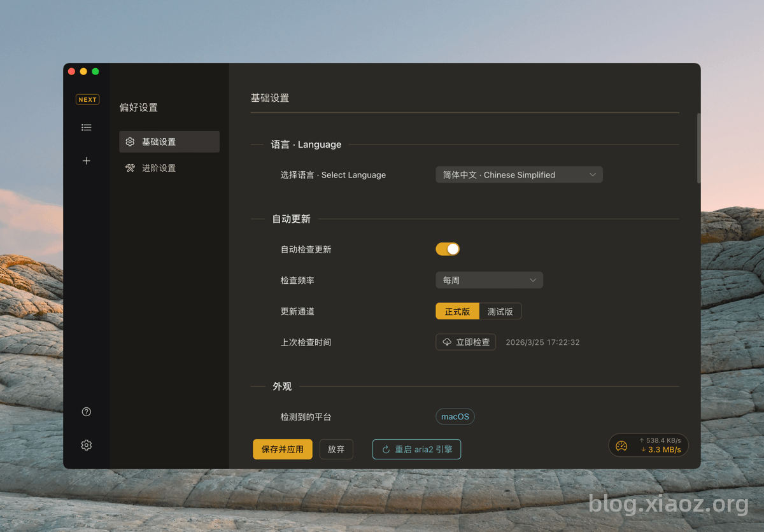Image resolution: width=764 pixels, height=532 pixels.
Task: Click the macOS platform badge
Action: coord(455,416)
